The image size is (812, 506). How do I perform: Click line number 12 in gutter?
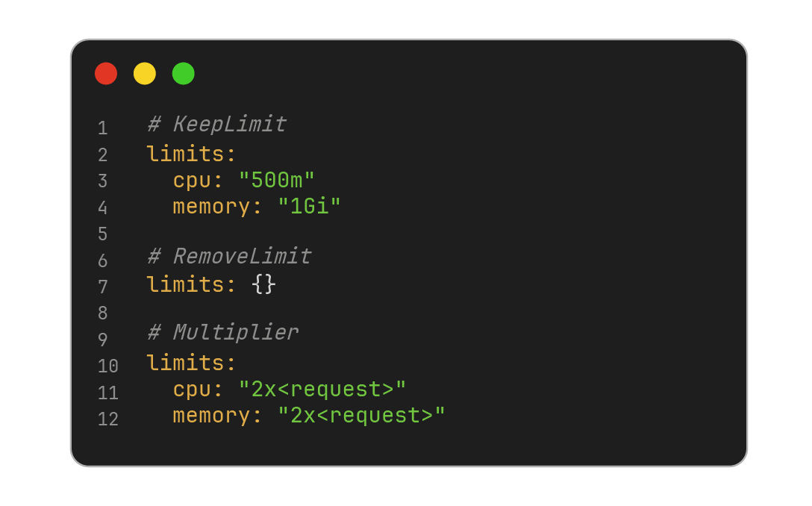tap(107, 419)
